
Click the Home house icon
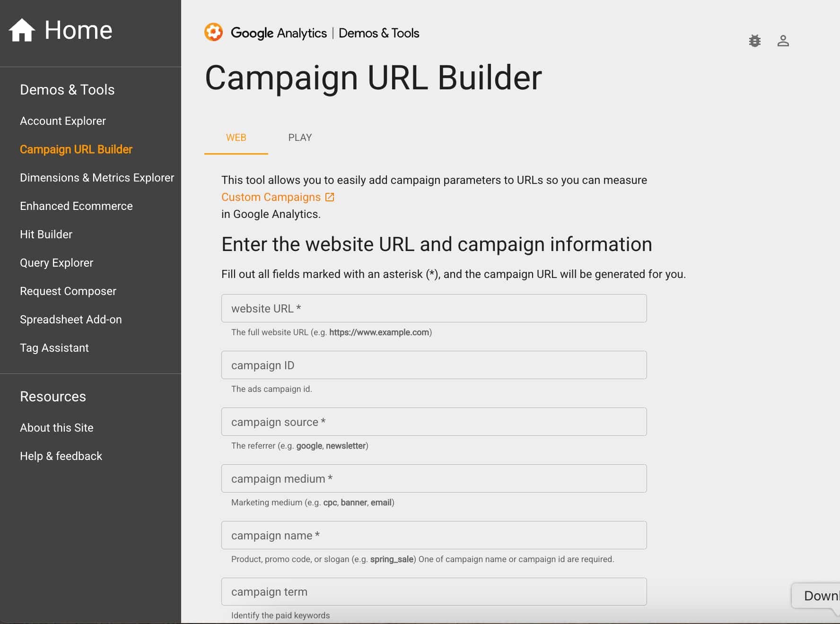click(x=22, y=30)
